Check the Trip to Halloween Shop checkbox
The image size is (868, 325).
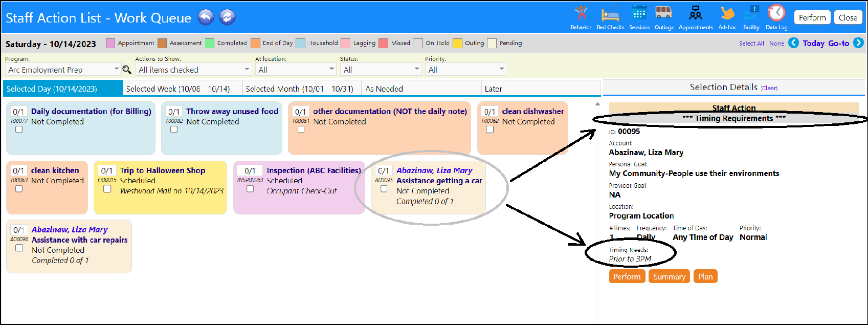pos(107,189)
